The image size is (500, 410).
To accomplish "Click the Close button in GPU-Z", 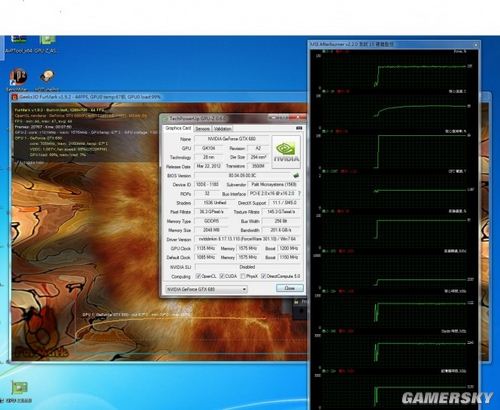I will pyautogui.click(x=290, y=288).
